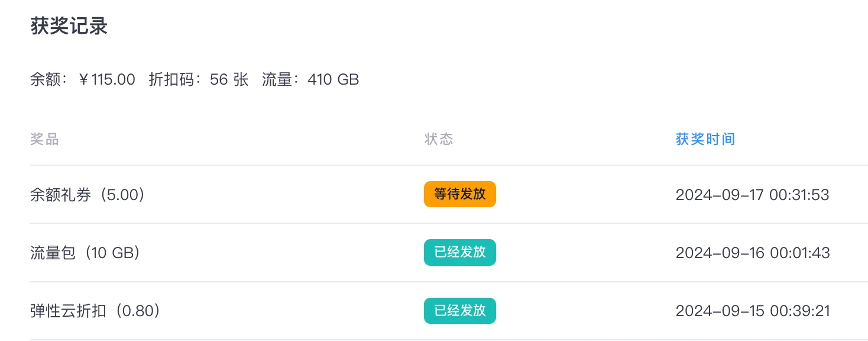Select the 56 张 discount code count

pyautogui.click(x=229, y=79)
